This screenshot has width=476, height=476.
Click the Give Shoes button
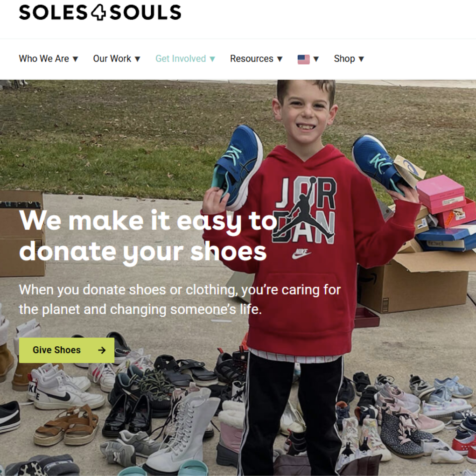67,350
